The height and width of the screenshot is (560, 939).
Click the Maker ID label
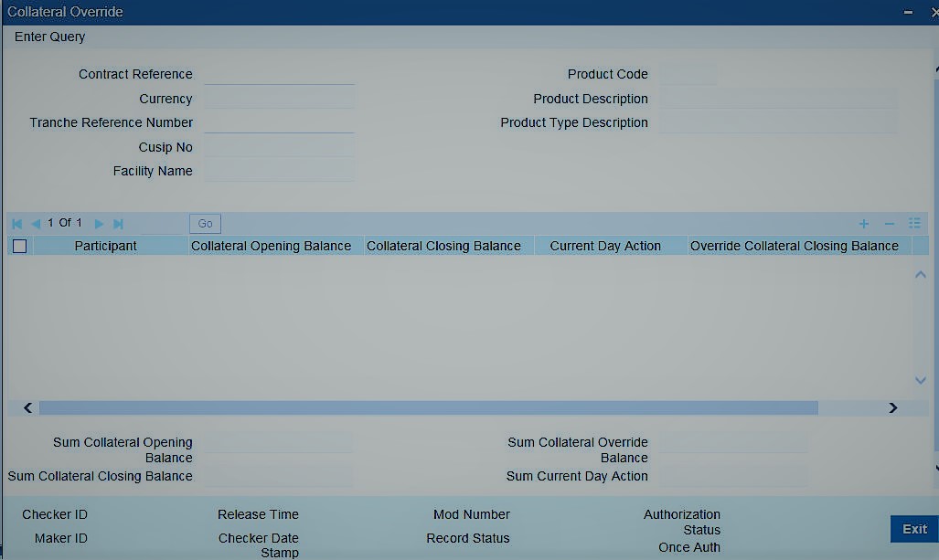(61, 538)
